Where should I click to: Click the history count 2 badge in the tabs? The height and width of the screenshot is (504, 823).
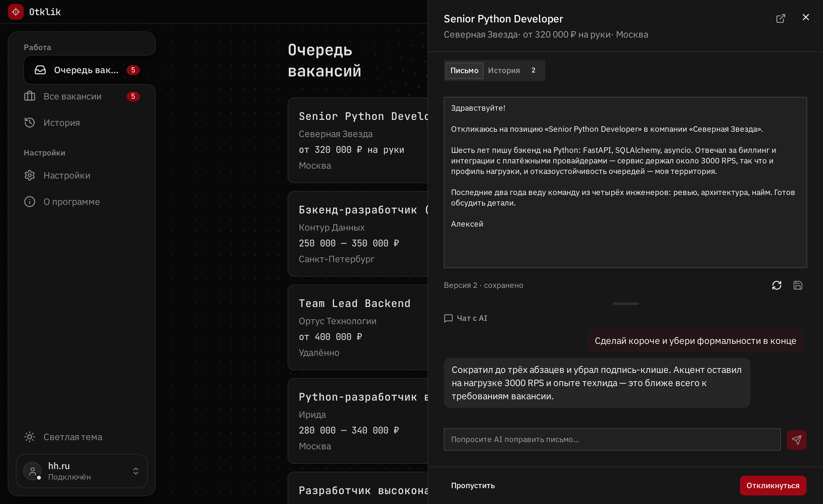(x=533, y=70)
